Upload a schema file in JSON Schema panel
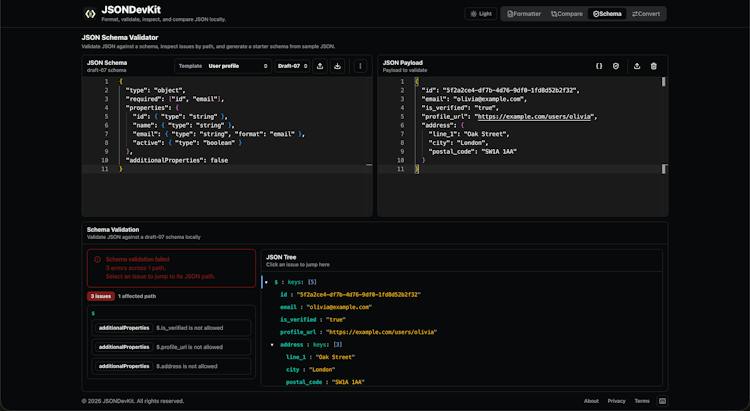 pos(320,66)
